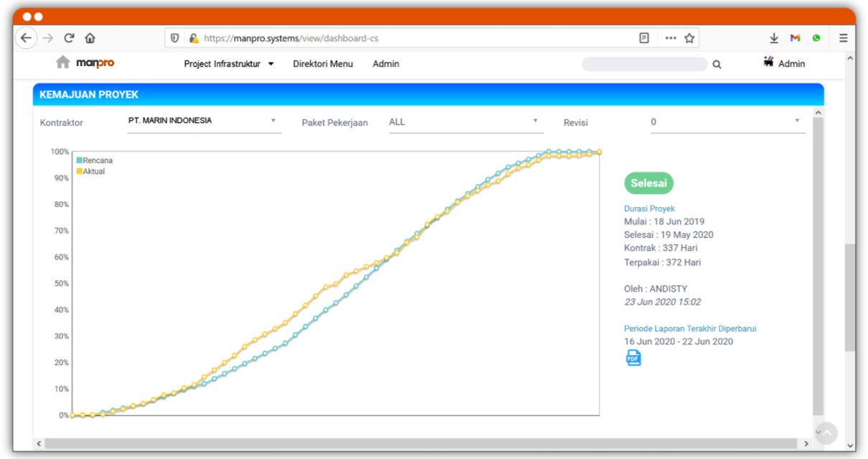Click the Periode Laporan Terakhir Diperbarui link
Viewport: 868px width, 459px height.
(x=689, y=328)
